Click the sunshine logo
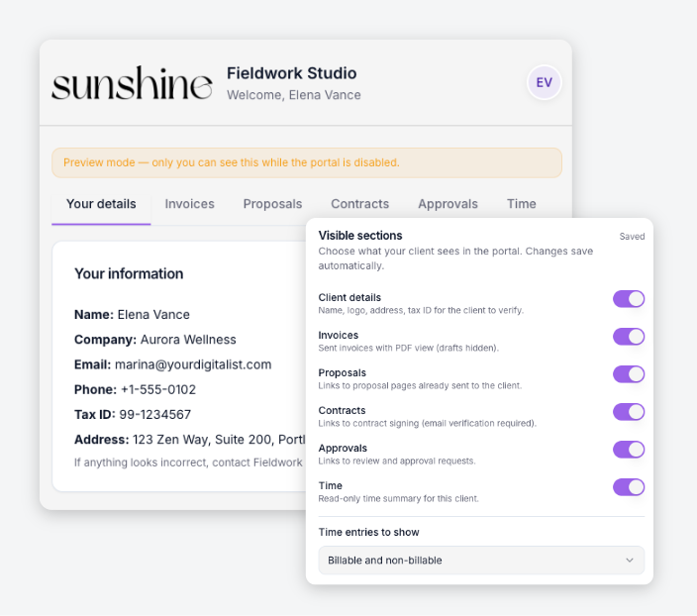 click(x=132, y=83)
